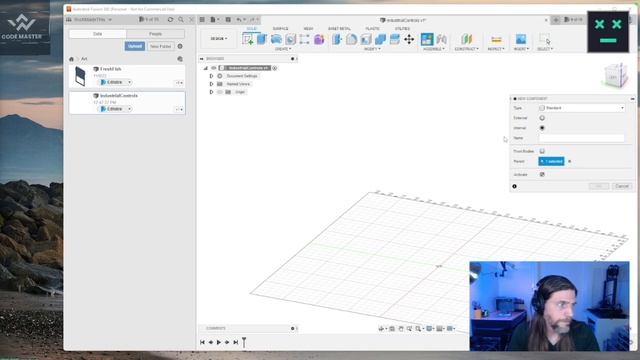Screen dimensions: 640x360
Task: Toggle visibility of root component
Action: pos(213,68)
